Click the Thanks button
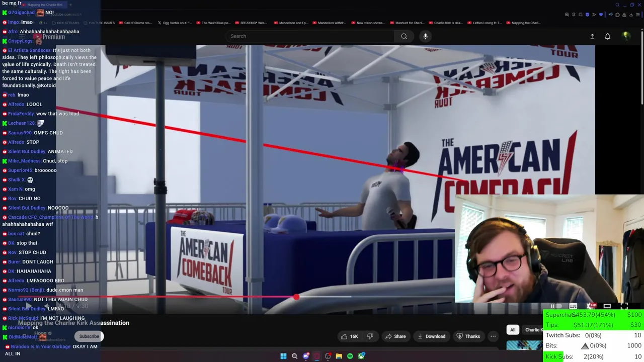The height and width of the screenshot is (362, 644). click(x=468, y=336)
